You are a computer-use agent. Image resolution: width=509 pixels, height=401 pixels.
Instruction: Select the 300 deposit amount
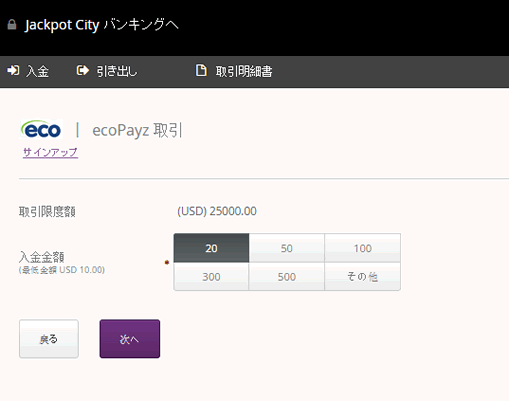(211, 277)
